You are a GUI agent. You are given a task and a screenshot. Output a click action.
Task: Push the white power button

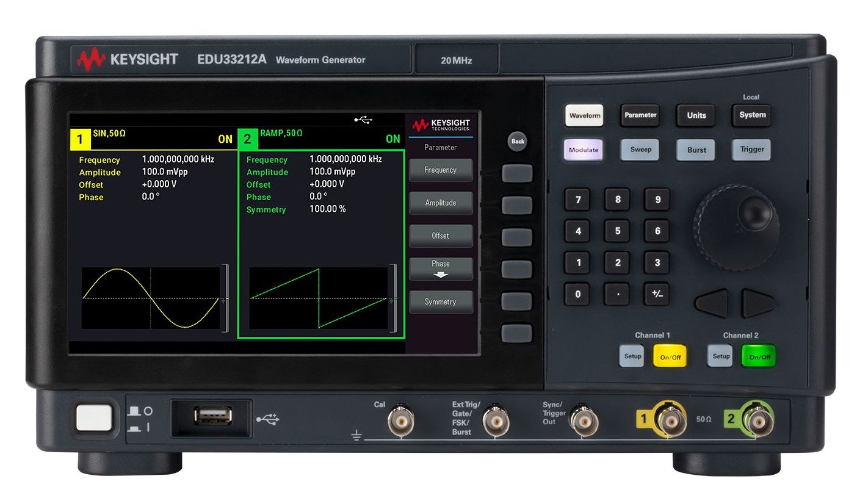click(x=94, y=419)
